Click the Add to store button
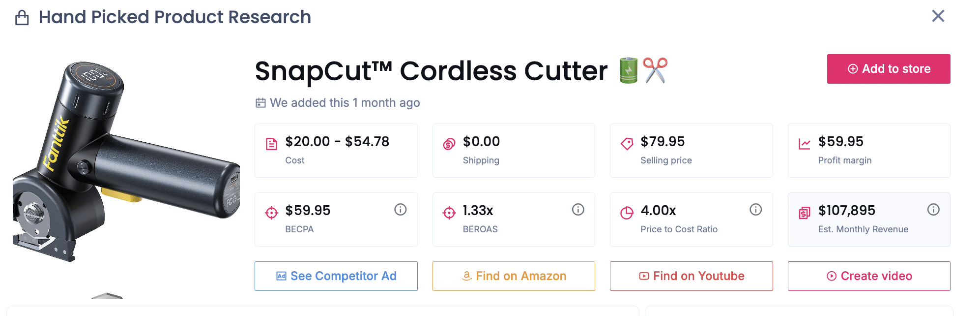This screenshot has width=980, height=316. coord(888,69)
